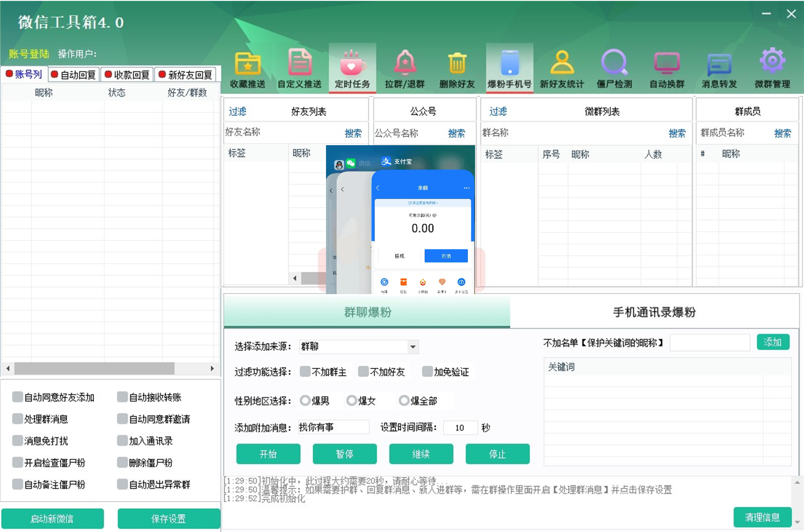Open the 删除好友 trash icon
804x532 pixels.
(x=457, y=63)
